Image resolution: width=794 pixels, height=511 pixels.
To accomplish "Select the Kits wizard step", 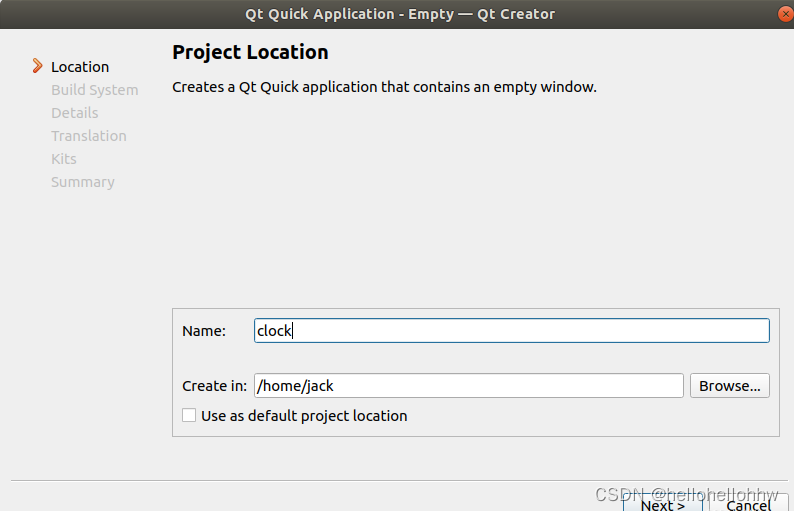I will 64,159.
